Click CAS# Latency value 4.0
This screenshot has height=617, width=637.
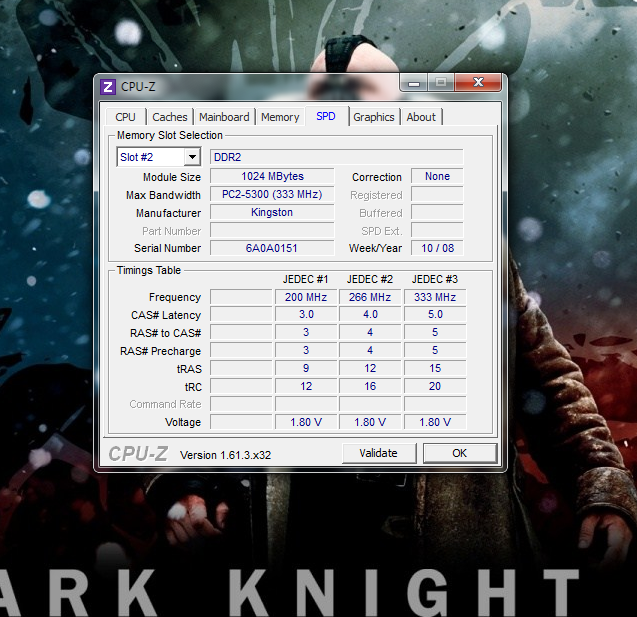(370, 314)
